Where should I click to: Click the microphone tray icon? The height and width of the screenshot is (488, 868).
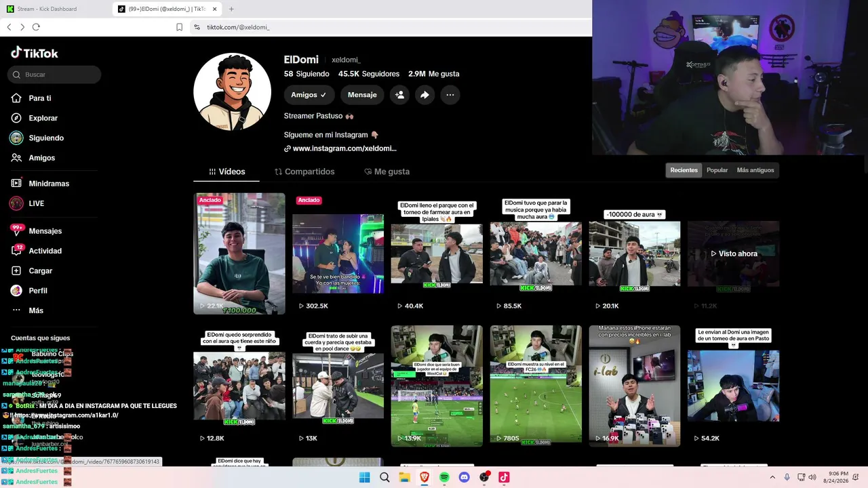[x=787, y=477]
